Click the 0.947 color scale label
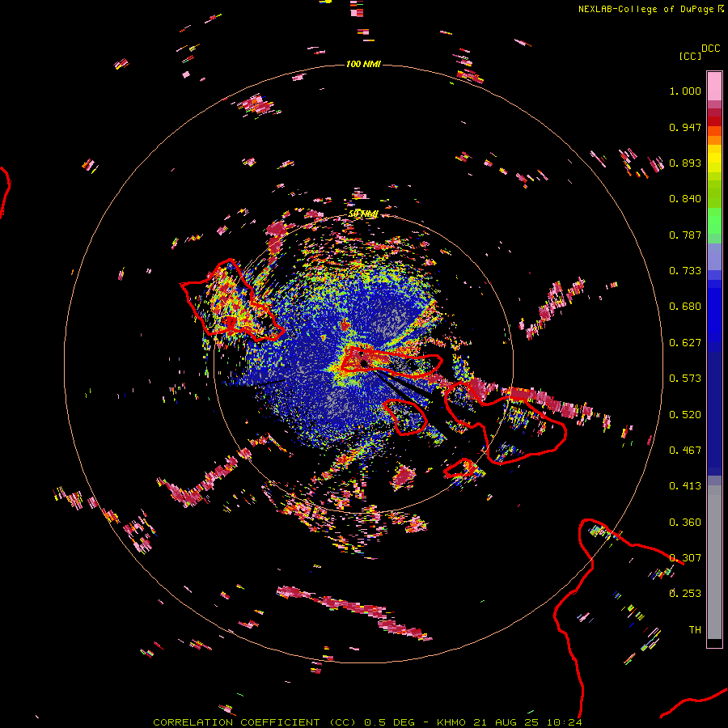 pos(685,127)
